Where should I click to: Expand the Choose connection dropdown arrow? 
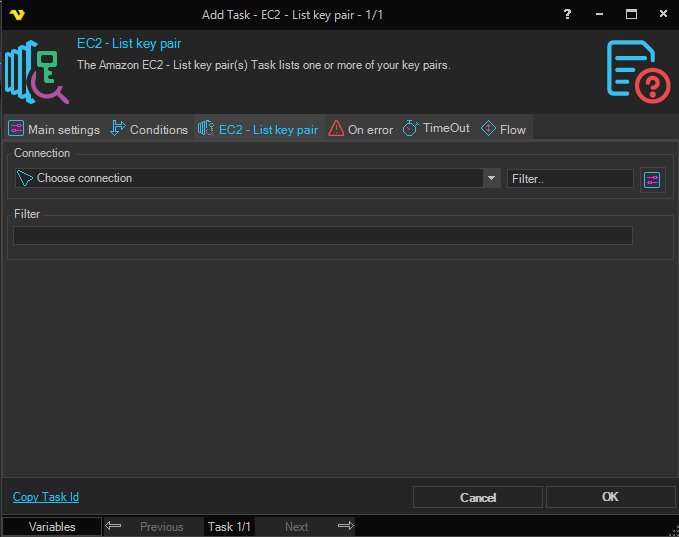click(491, 178)
